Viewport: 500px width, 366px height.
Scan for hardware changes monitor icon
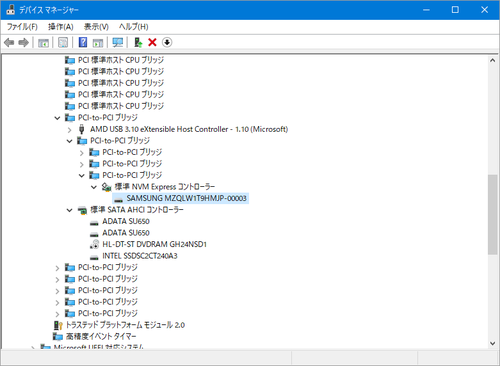tap(118, 42)
